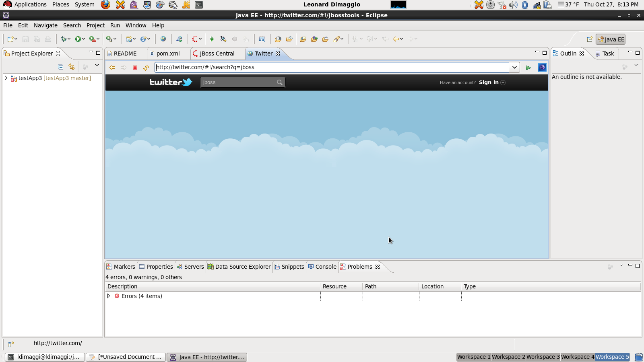Image resolution: width=644 pixels, height=362 pixels.
Task: Click the Unsaved Document taskbar button
Action: 126,357
